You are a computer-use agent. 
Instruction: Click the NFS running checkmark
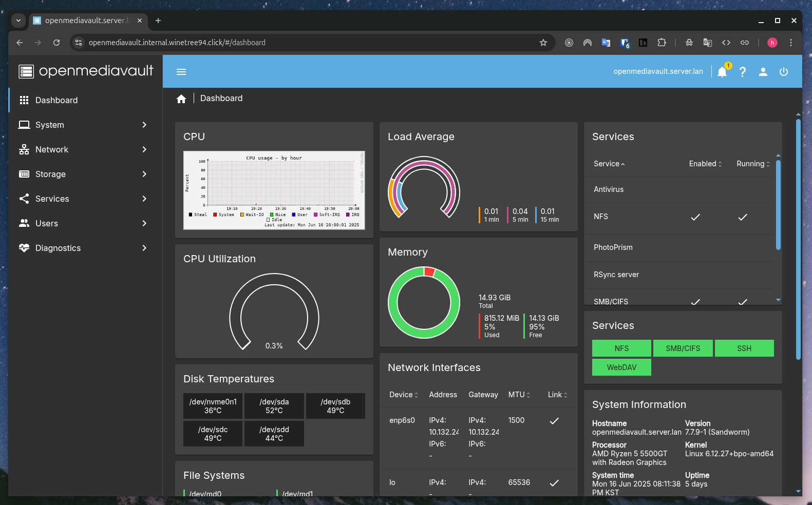(743, 217)
